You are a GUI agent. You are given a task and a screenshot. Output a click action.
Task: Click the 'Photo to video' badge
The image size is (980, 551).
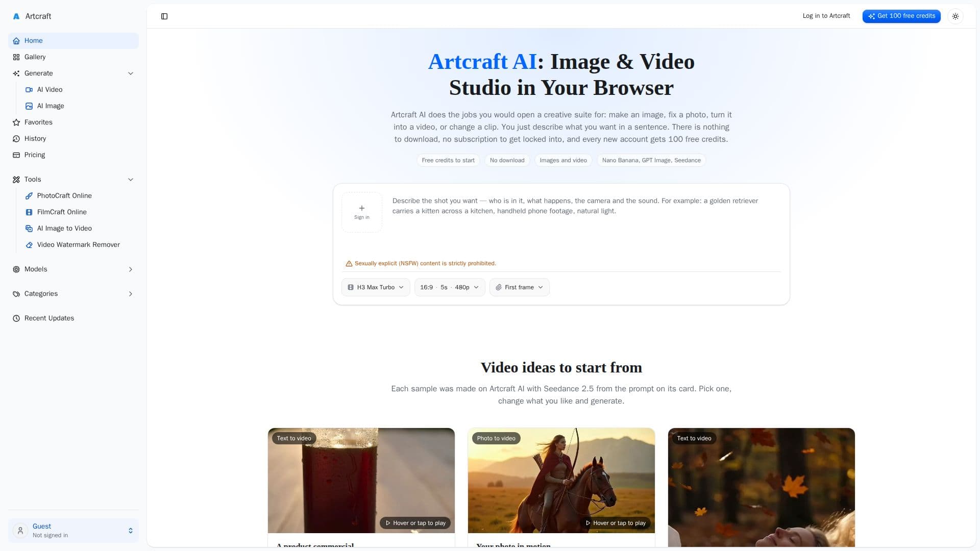pos(496,438)
